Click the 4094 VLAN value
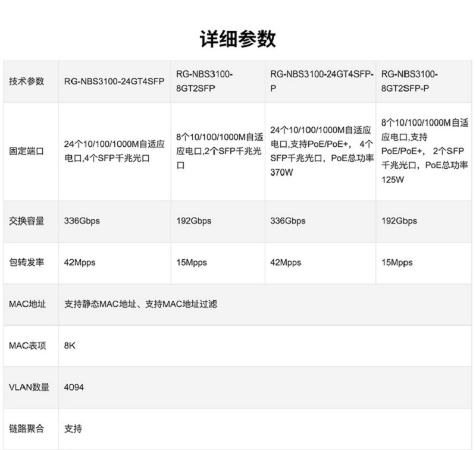This screenshot has height=450, width=476. [x=74, y=387]
